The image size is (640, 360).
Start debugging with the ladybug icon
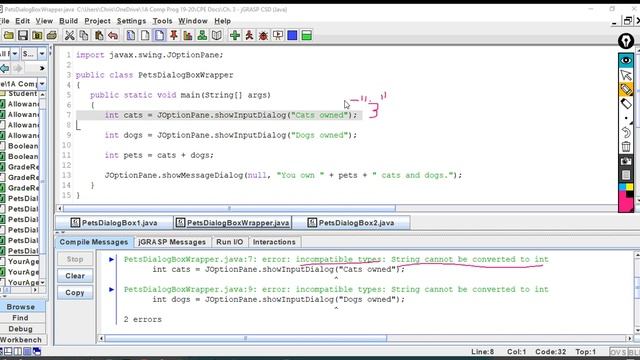point(263,36)
